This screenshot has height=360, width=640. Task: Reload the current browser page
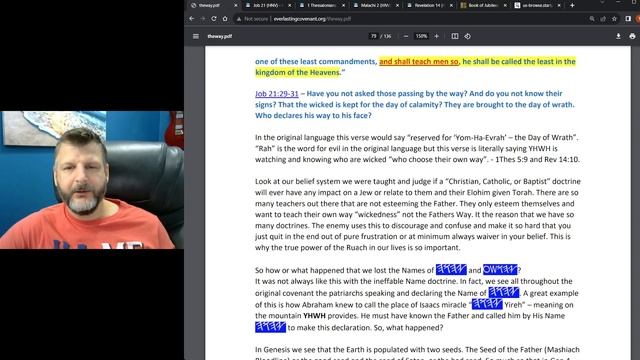click(x=214, y=19)
